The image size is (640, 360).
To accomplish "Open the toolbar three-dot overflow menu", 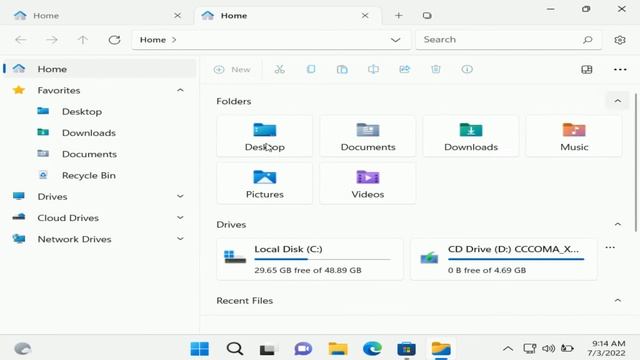I will click(x=620, y=69).
